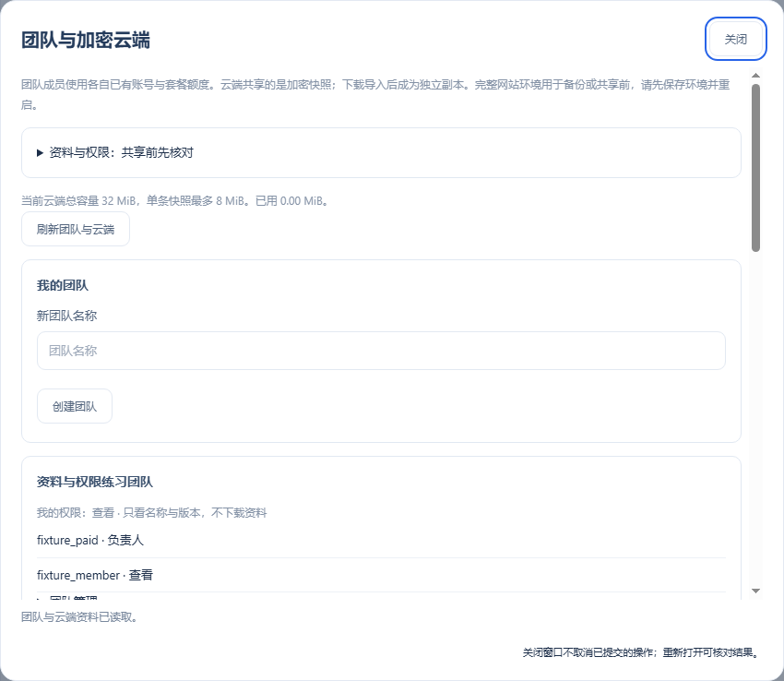Click status text 团队与云端资料已读取。
Image resolution: width=784 pixels, height=681 pixels.
[79, 617]
